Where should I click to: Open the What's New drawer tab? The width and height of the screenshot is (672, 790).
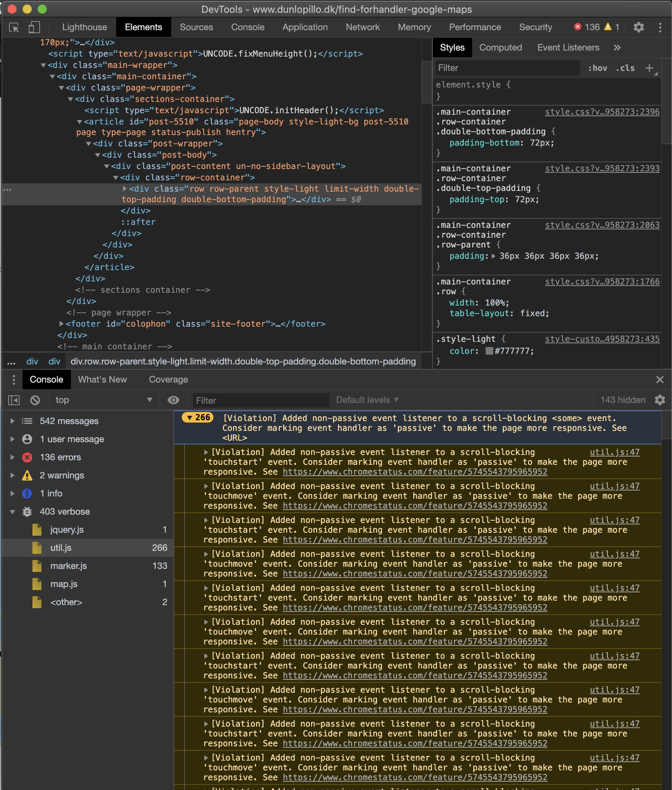(103, 380)
